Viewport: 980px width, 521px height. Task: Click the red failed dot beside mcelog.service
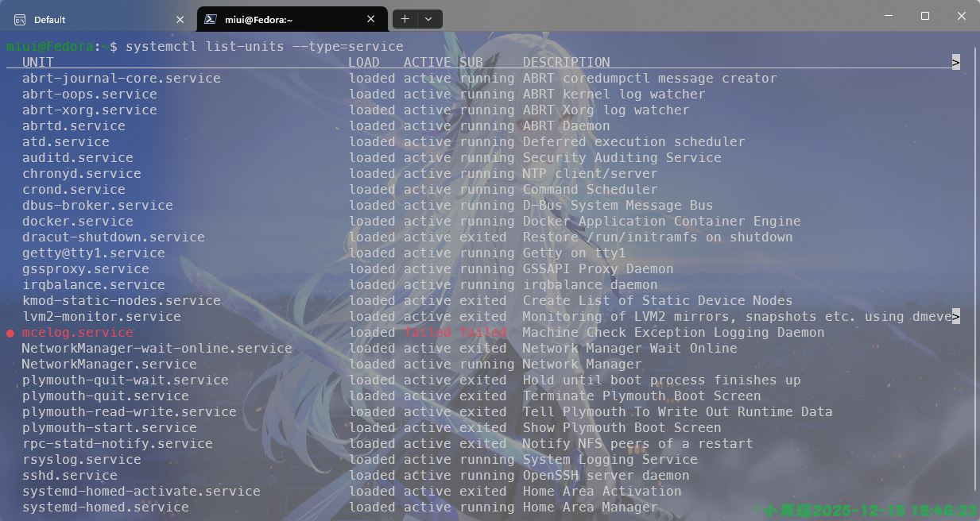[x=10, y=333]
